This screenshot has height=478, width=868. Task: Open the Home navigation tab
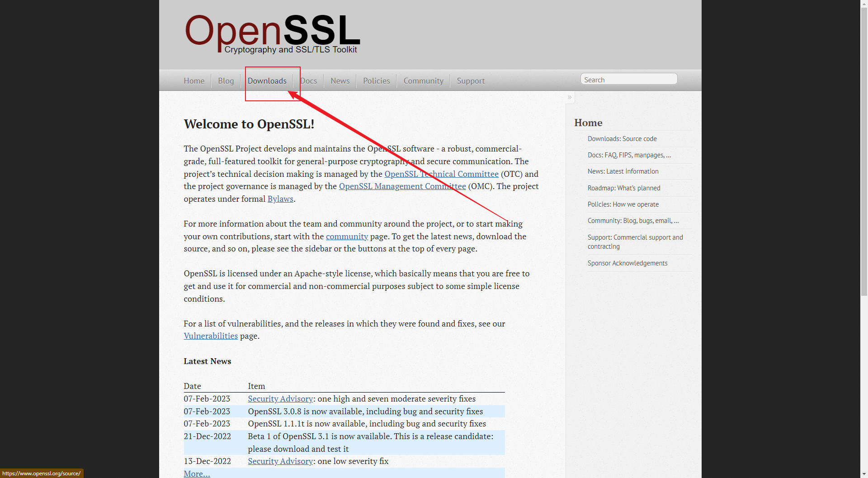[194, 81]
